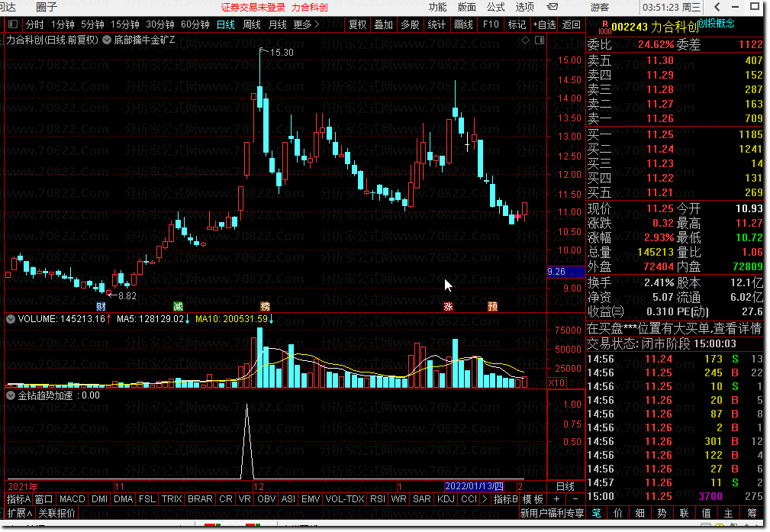
Task: Open the VOLUME indicator dropdown arrow
Action: click(x=11, y=319)
